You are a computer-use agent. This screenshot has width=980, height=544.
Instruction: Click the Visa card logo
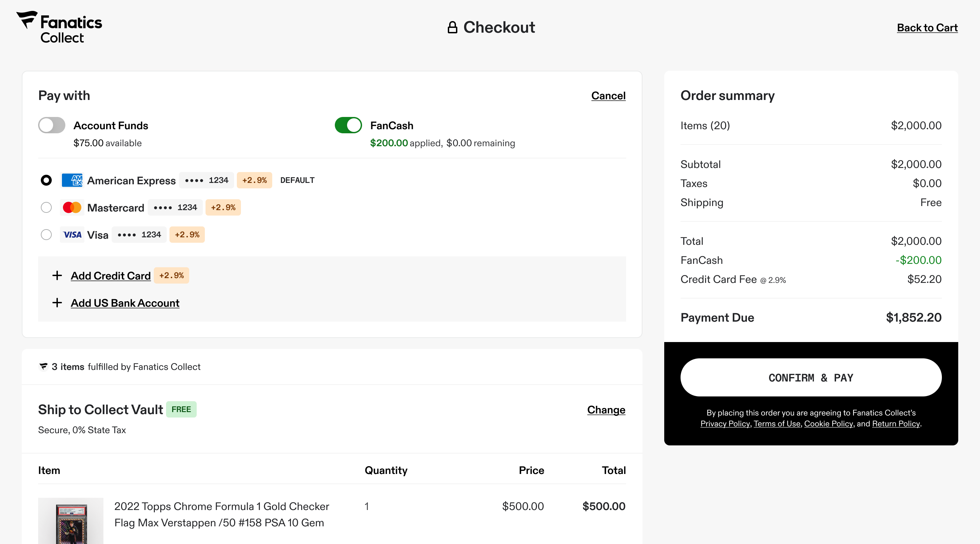tap(72, 235)
